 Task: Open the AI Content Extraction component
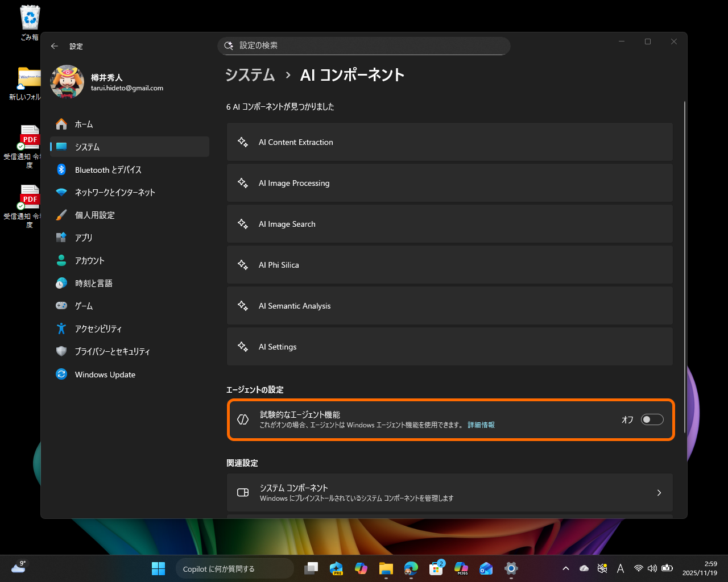tap(449, 142)
